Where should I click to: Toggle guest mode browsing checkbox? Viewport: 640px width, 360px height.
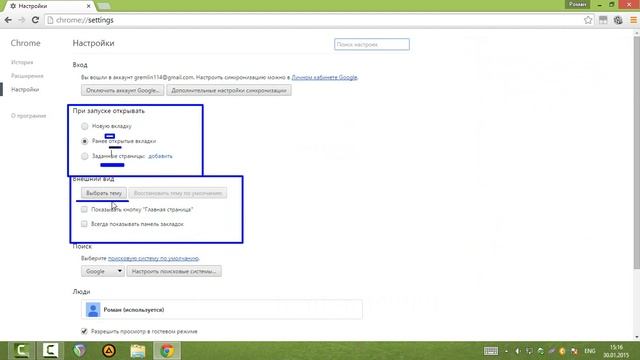click(84, 331)
